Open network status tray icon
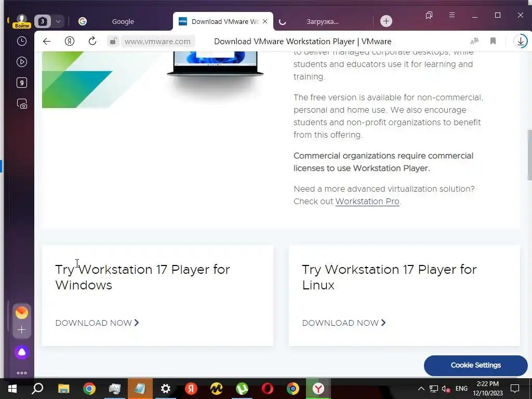The image size is (532, 399). tap(434, 389)
